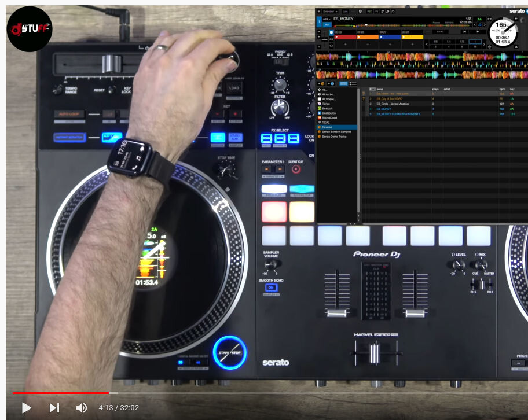
Task: Open the iTunes library
Action: pos(324,104)
